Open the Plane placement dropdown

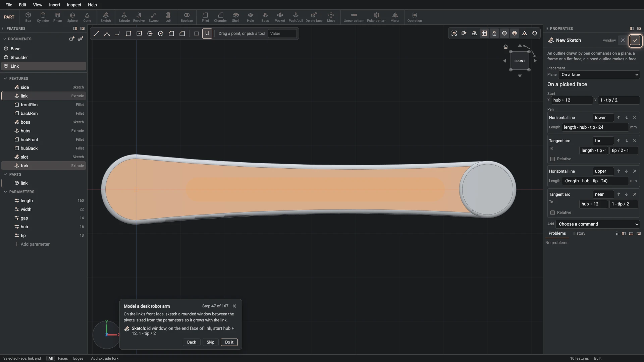click(599, 75)
